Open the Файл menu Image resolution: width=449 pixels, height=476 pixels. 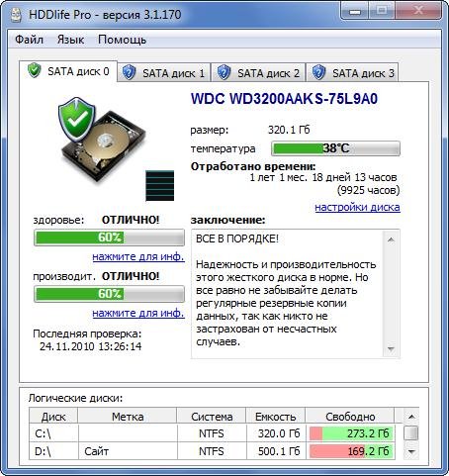coord(29,40)
